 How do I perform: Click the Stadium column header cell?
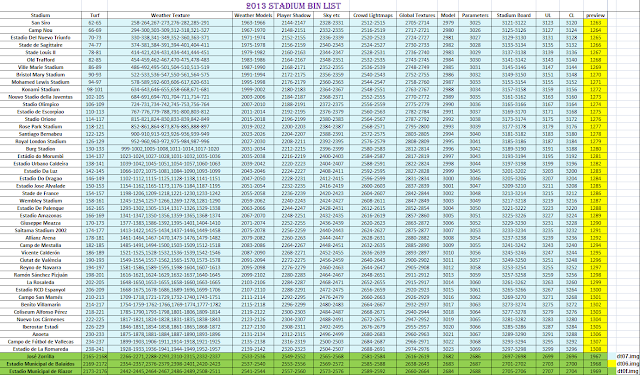[40, 15]
